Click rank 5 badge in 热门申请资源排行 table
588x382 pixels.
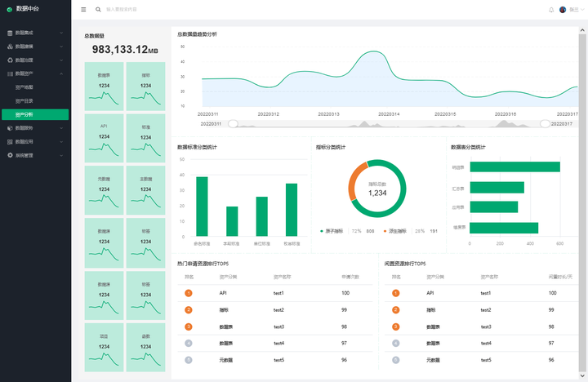[x=189, y=360]
